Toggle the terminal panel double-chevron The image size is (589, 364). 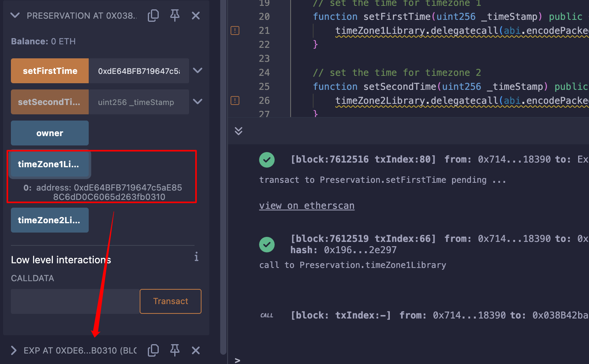point(238,131)
